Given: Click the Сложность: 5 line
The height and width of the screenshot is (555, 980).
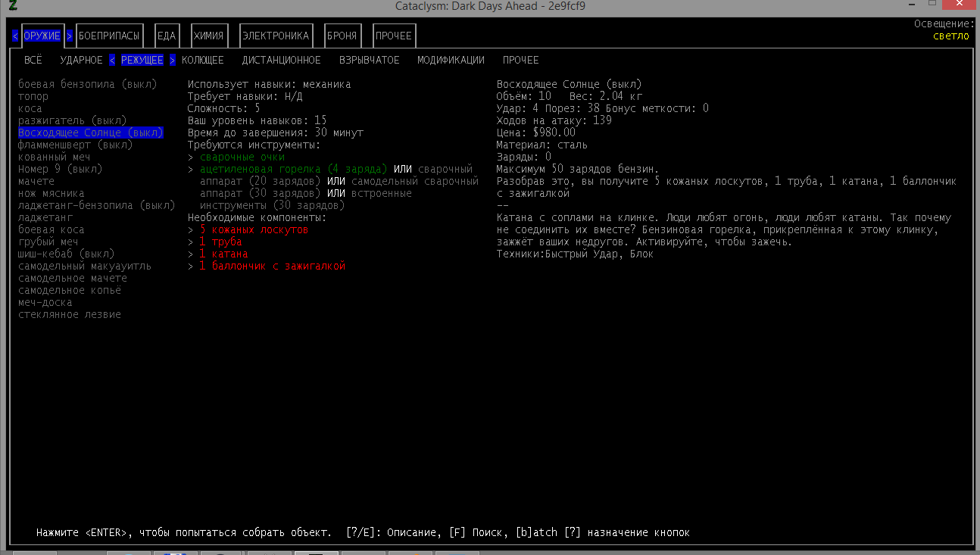Looking at the screenshot, I should click(224, 108).
